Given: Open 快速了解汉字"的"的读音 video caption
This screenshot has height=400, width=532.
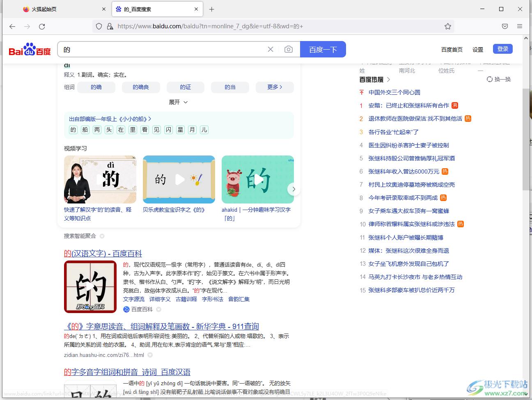Looking at the screenshot, I should tap(98, 214).
